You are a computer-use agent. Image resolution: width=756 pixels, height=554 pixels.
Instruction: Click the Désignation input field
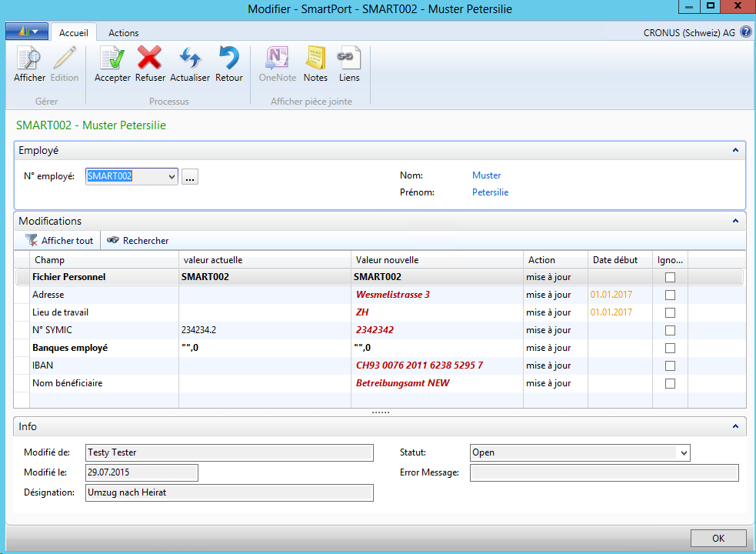click(x=229, y=492)
